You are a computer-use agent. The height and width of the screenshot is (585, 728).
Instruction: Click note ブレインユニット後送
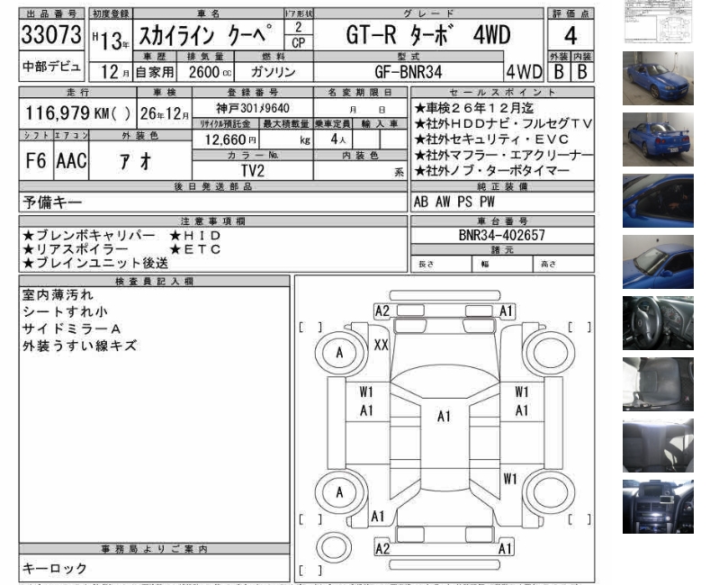95,263
